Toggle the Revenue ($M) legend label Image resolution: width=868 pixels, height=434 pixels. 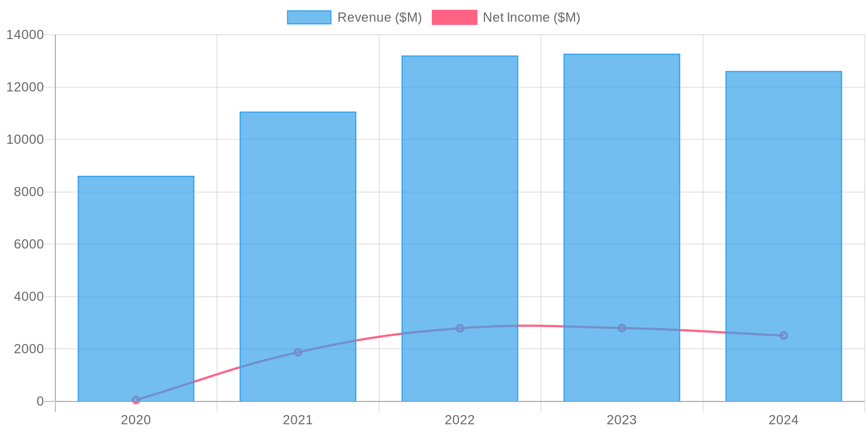click(379, 17)
